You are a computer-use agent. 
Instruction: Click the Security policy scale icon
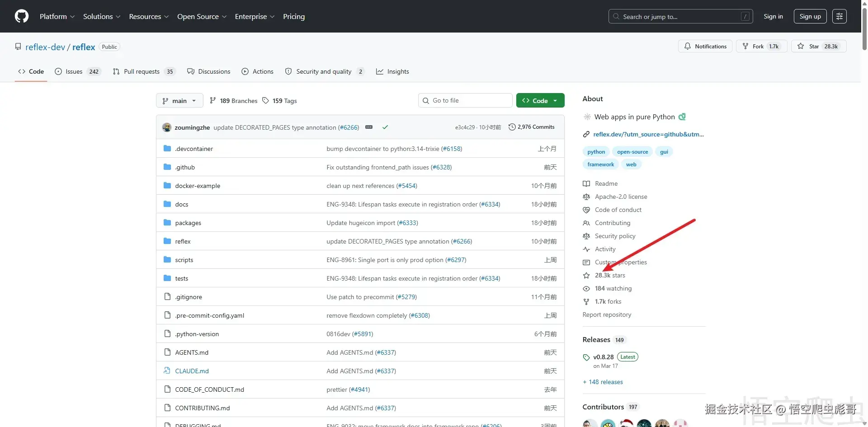[x=586, y=236]
